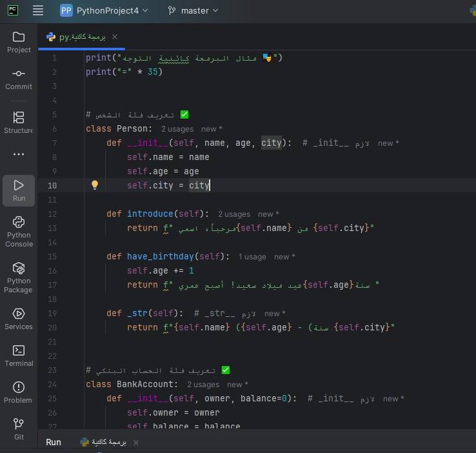The height and width of the screenshot is (453, 476).
Task: Click 'have_birthday' method name on line 15
Action: pyautogui.click(x=161, y=256)
